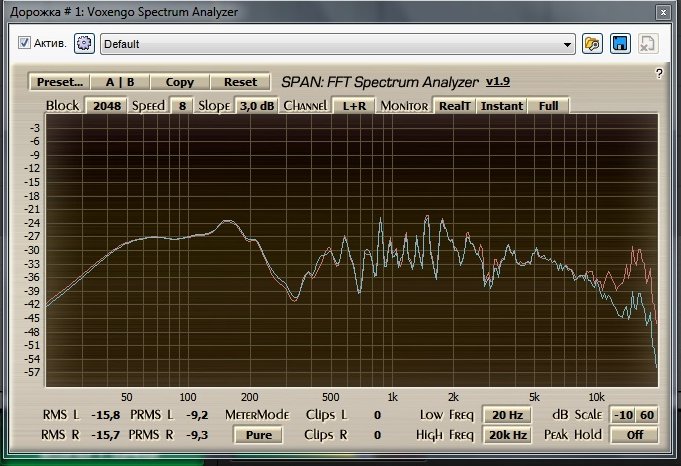The height and width of the screenshot is (466, 681).
Task: Click the question mark help icon
Action: (x=659, y=73)
